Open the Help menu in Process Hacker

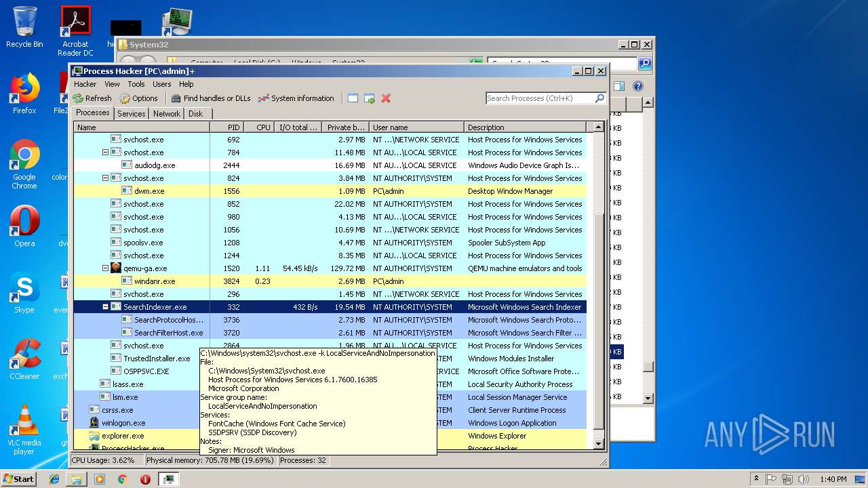click(186, 84)
